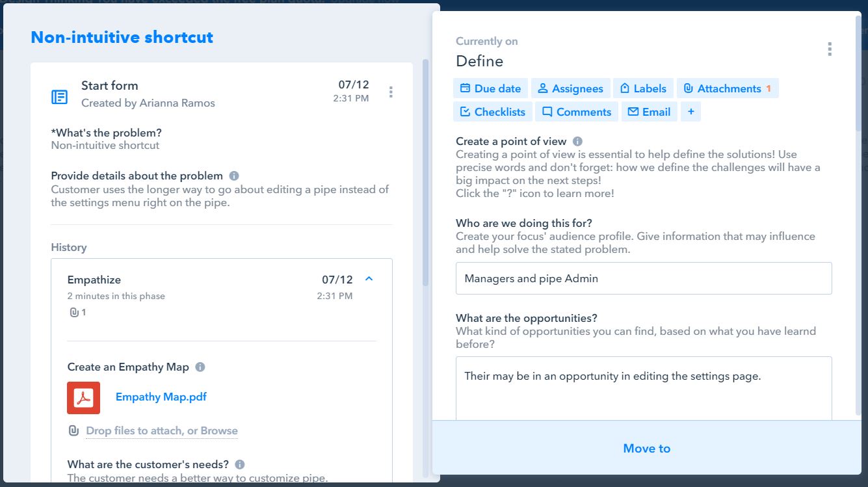Click info icon beside Provide details
This screenshot has width=868, height=487.
point(234,176)
